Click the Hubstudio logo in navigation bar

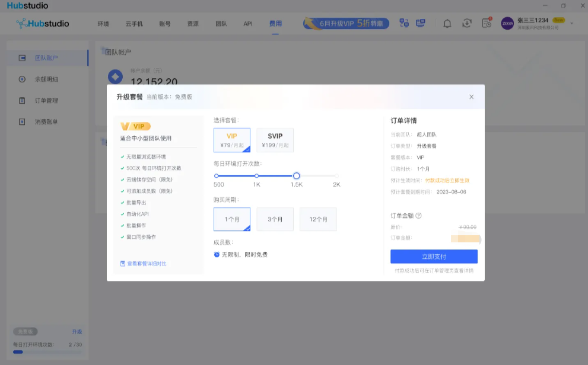coord(42,24)
